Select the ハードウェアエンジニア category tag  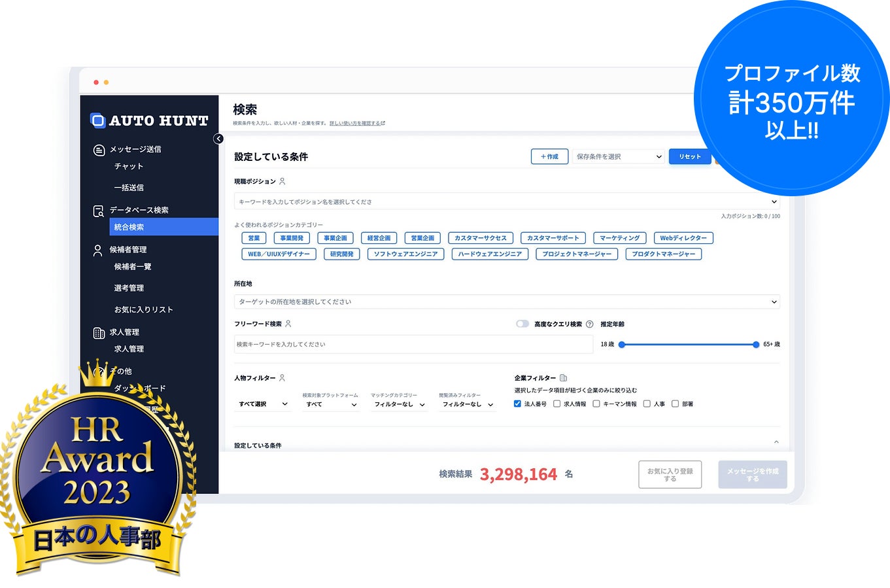(490, 254)
